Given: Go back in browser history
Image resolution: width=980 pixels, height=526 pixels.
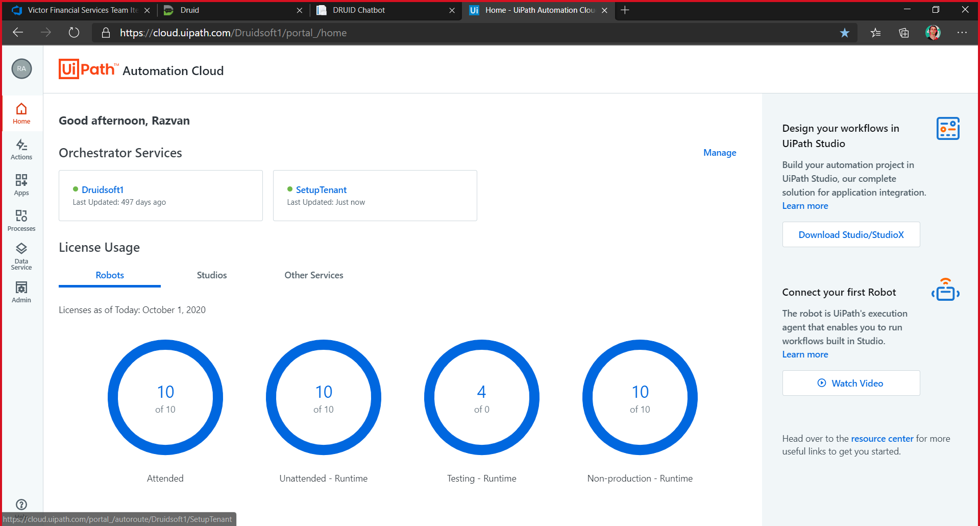Looking at the screenshot, I should (x=18, y=33).
